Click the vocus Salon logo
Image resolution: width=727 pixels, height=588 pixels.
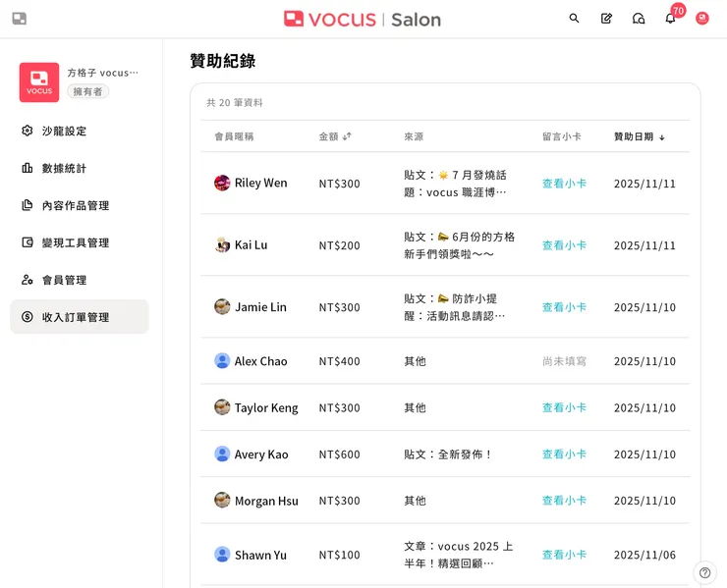click(x=363, y=20)
